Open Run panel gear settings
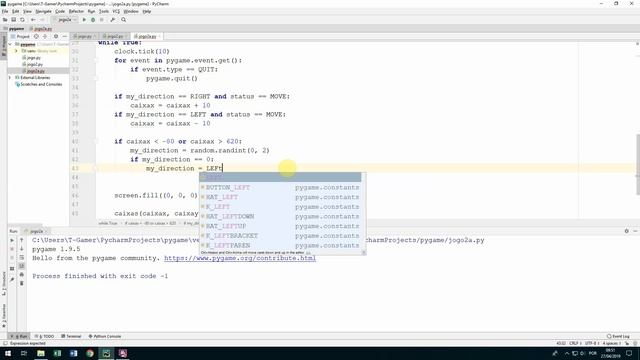Viewport: 640px width, 360px height. (x=627, y=231)
